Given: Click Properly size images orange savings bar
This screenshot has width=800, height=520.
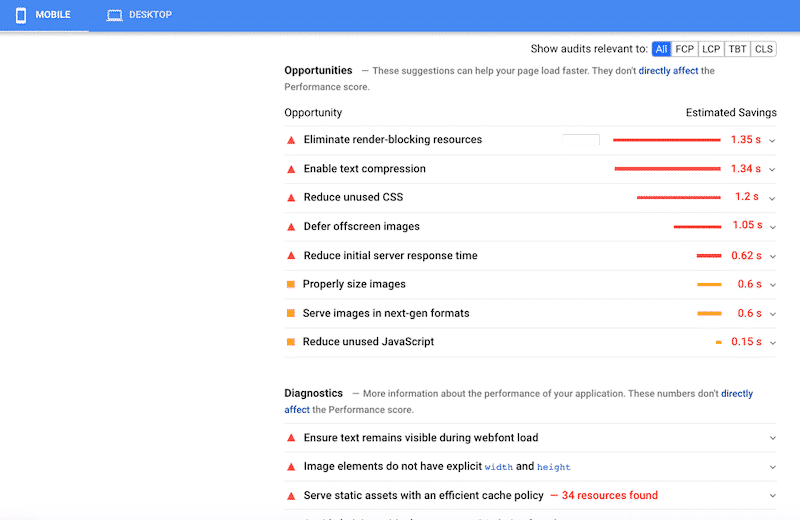Looking at the screenshot, I should tap(709, 284).
